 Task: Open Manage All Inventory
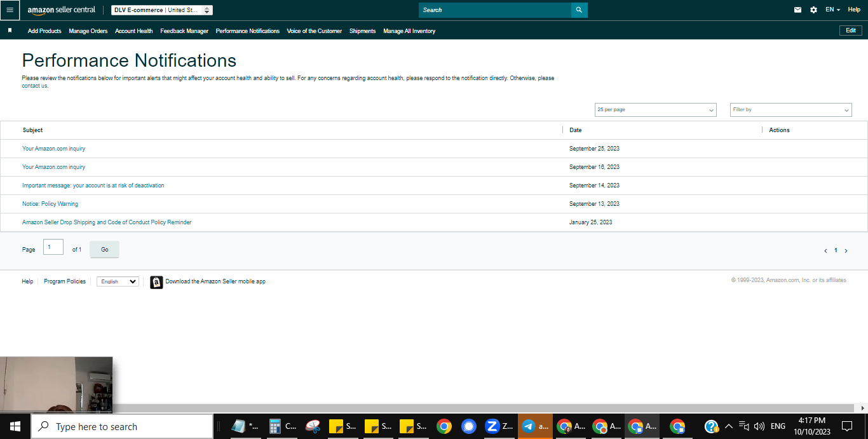[409, 31]
